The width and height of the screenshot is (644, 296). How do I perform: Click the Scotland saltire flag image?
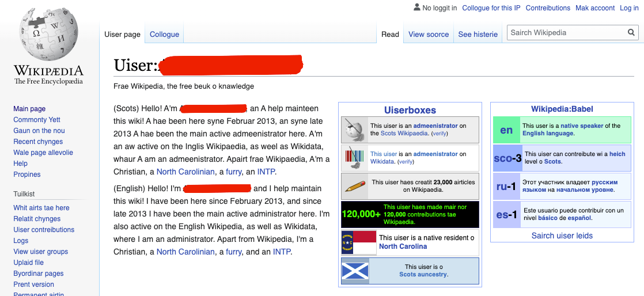point(355,271)
